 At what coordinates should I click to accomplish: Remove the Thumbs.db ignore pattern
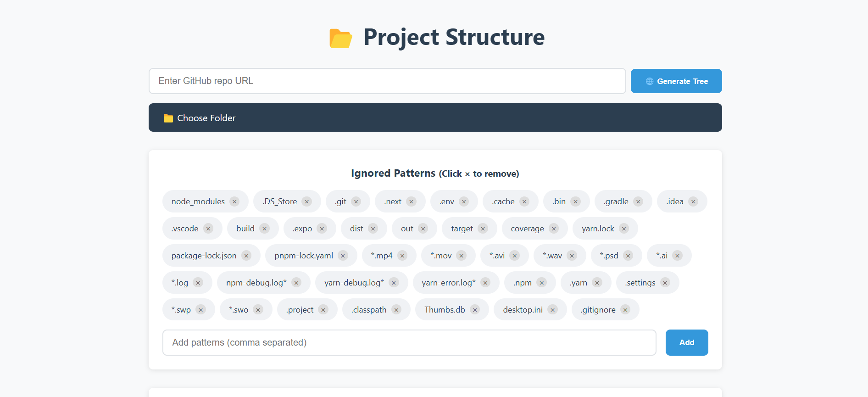tap(476, 309)
